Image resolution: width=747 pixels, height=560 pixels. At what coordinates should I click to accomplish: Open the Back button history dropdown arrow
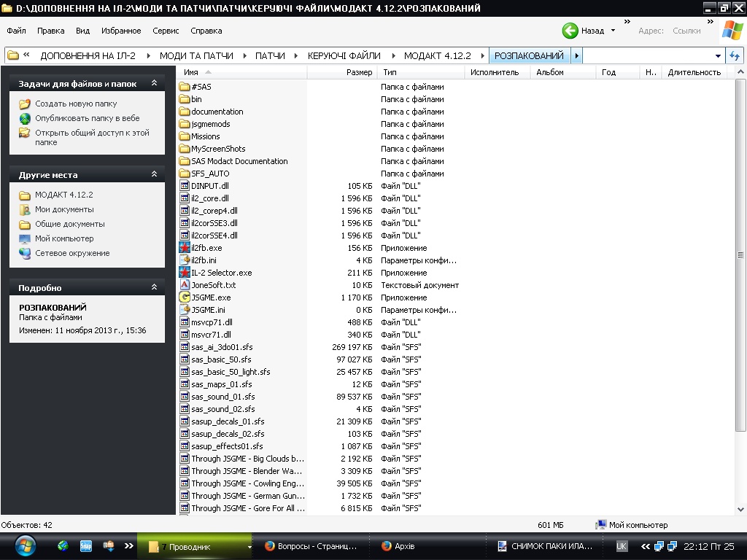pos(613,31)
